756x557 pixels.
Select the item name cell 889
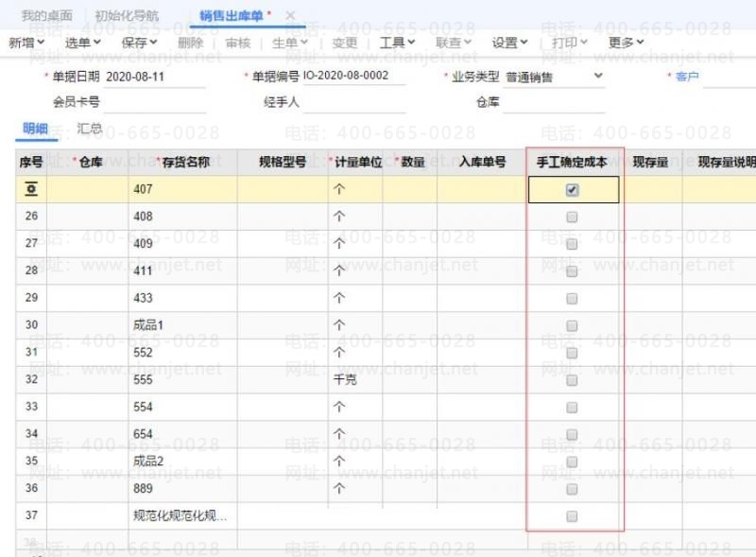coord(183,489)
